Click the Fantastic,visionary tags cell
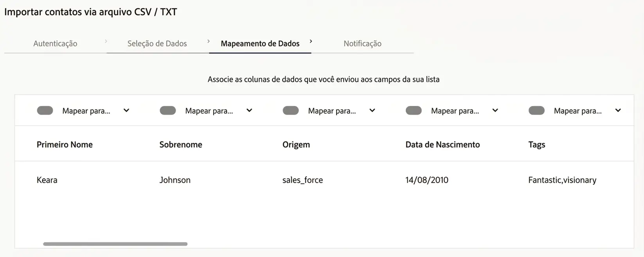The image size is (644, 257). tap(562, 180)
